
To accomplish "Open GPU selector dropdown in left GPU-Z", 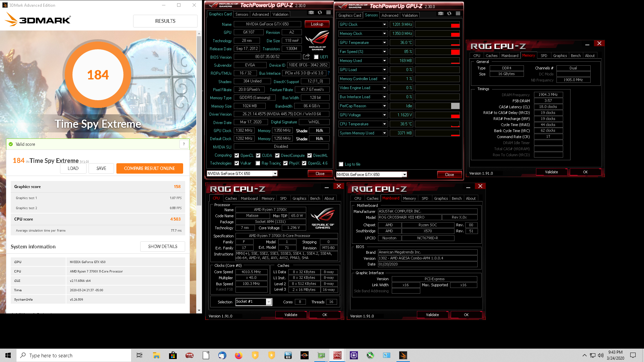I will [275, 174].
